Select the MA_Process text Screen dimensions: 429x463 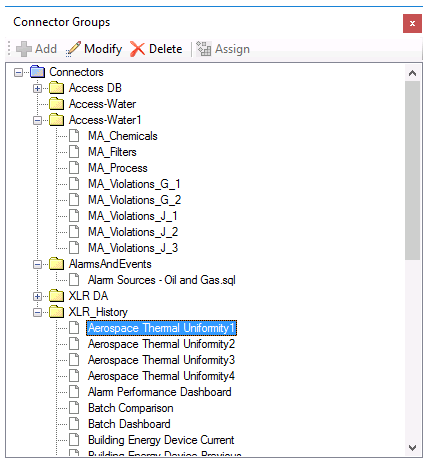(118, 168)
